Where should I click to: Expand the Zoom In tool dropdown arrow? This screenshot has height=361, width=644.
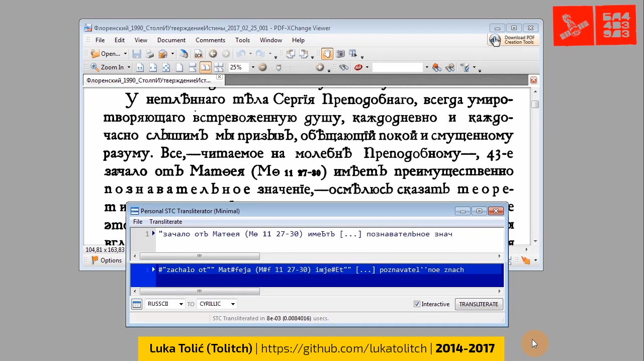(129, 67)
